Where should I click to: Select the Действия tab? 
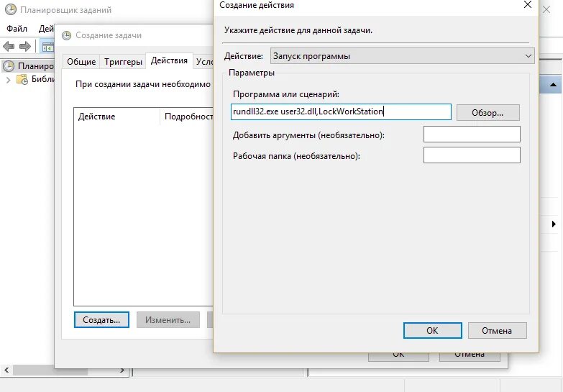[x=169, y=60]
